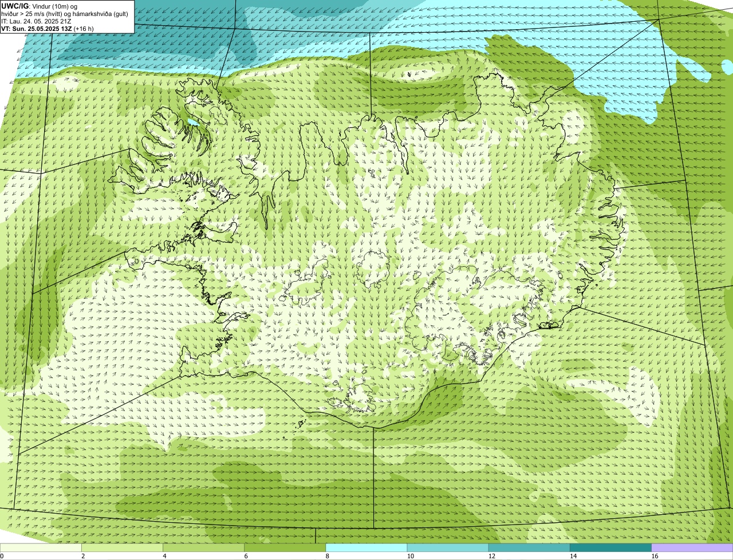Click the 10–12 m/s legend color swatch
Screen dimensions: 733x560
[x=448, y=547]
